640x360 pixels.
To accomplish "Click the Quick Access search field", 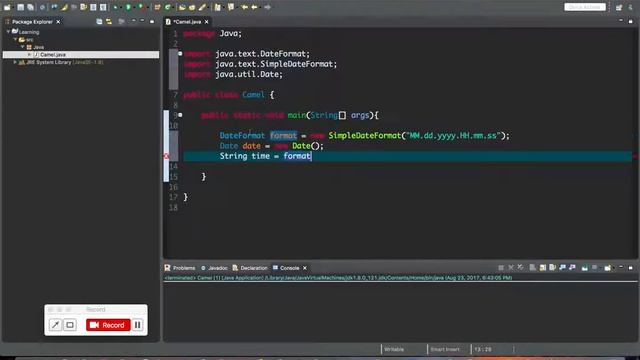I will coord(585,7).
